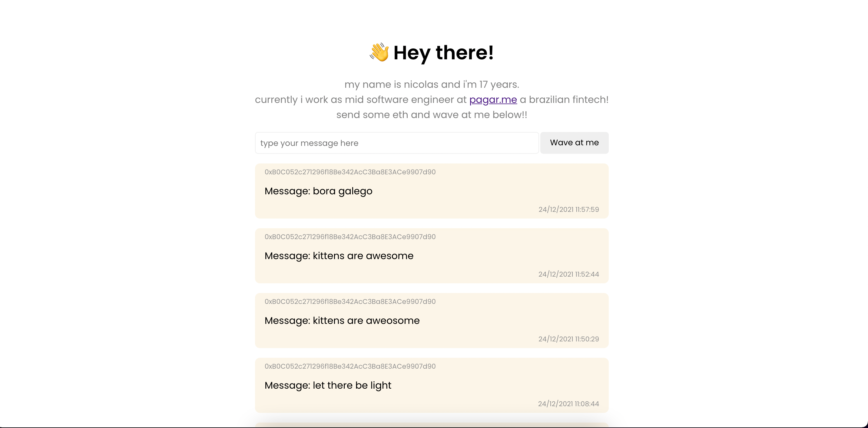Click the 'let there be light' message card
The image size is (868, 428).
tap(432, 385)
